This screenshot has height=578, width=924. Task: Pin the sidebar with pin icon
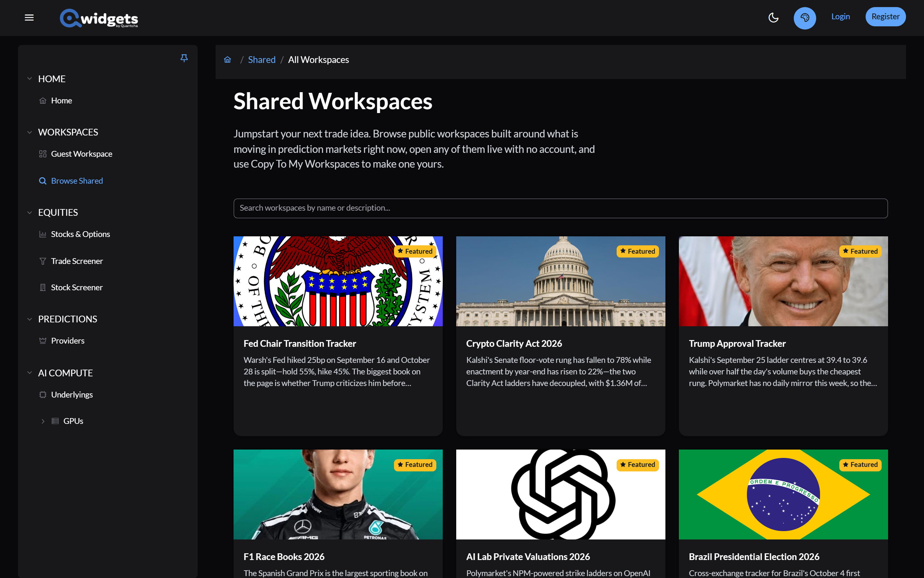[x=184, y=58]
